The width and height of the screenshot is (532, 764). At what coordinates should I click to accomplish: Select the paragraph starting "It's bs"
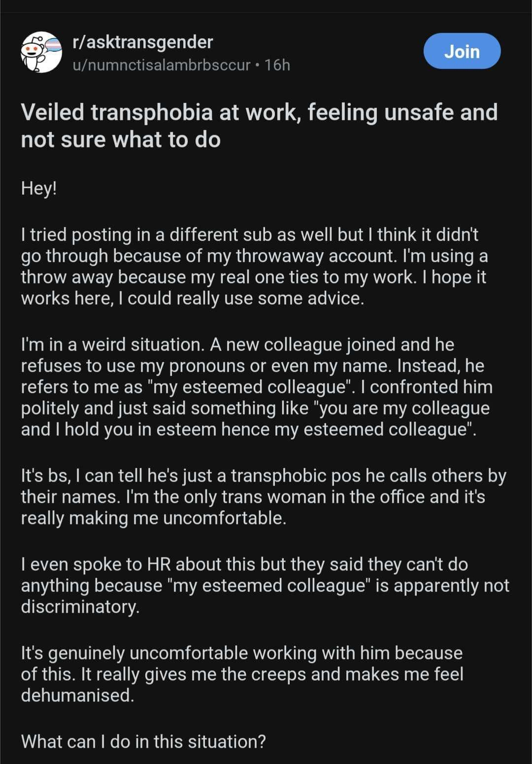[263, 497]
